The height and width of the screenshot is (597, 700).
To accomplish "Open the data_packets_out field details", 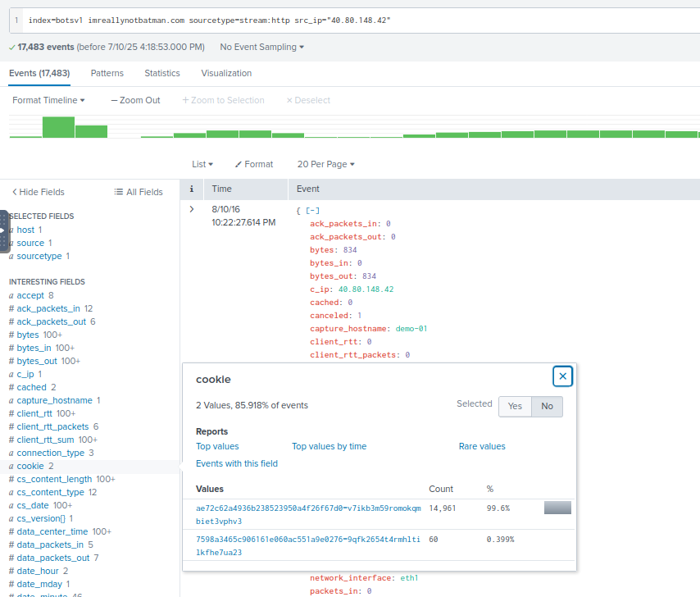I will click(53, 558).
